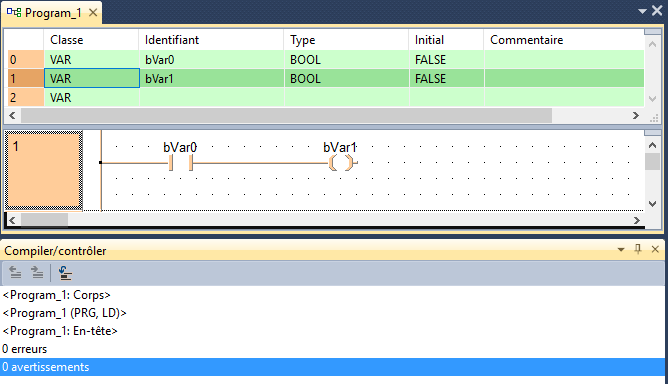Click the third compiler toolbar icon
The height and width of the screenshot is (384, 668).
pyautogui.click(x=65, y=273)
